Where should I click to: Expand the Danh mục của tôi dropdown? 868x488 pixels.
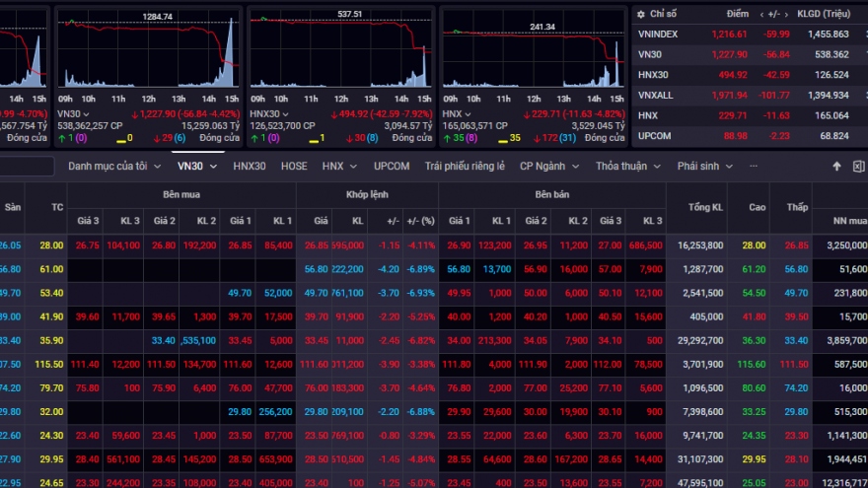tap(113, 167)
